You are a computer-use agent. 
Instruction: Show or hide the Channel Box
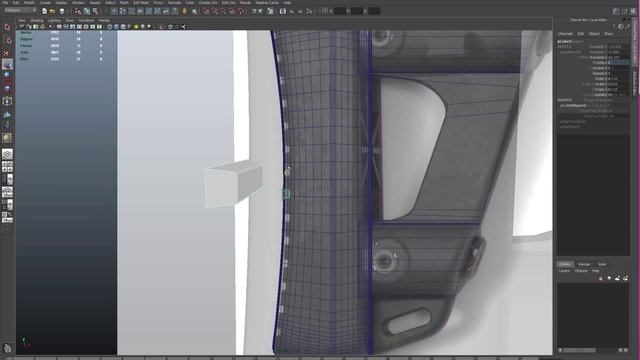(x=633, y=11)
